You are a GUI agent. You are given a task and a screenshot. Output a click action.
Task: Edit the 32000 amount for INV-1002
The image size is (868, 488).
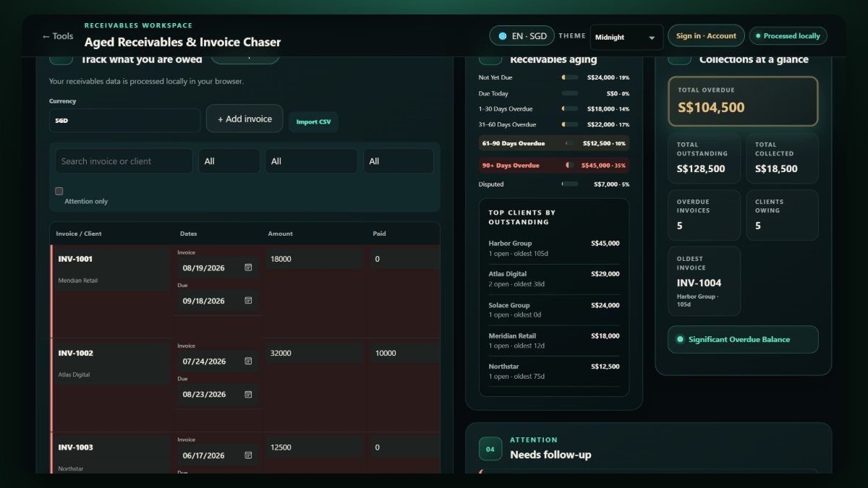pos(315,353)
